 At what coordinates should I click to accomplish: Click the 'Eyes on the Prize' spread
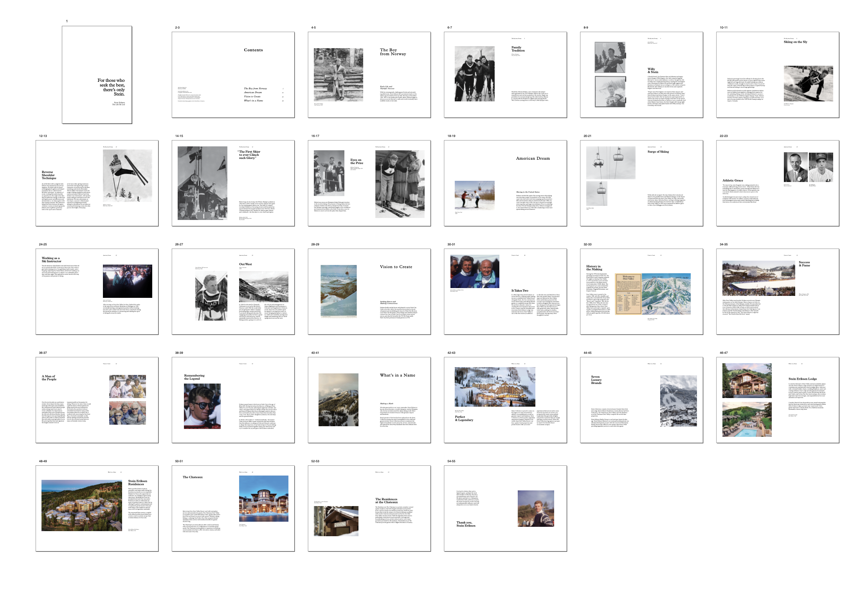[x=369, y=183]
